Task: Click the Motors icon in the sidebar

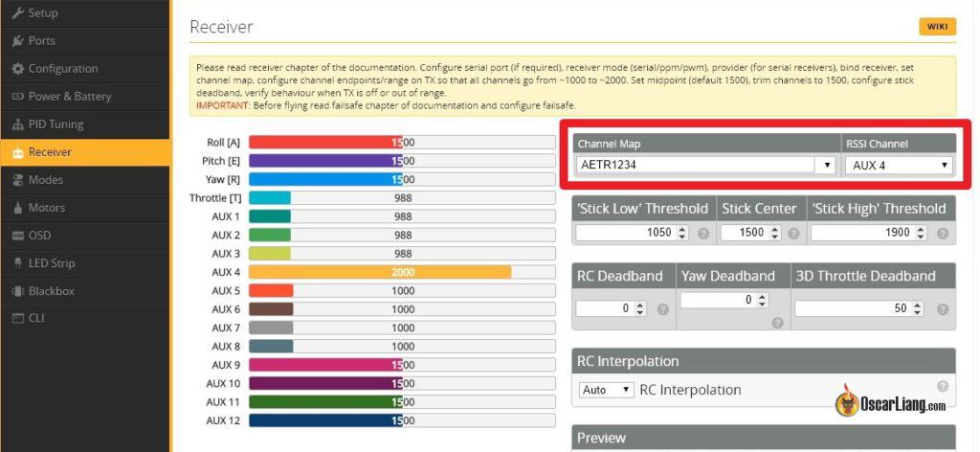Action: click(x=18, y=208)
